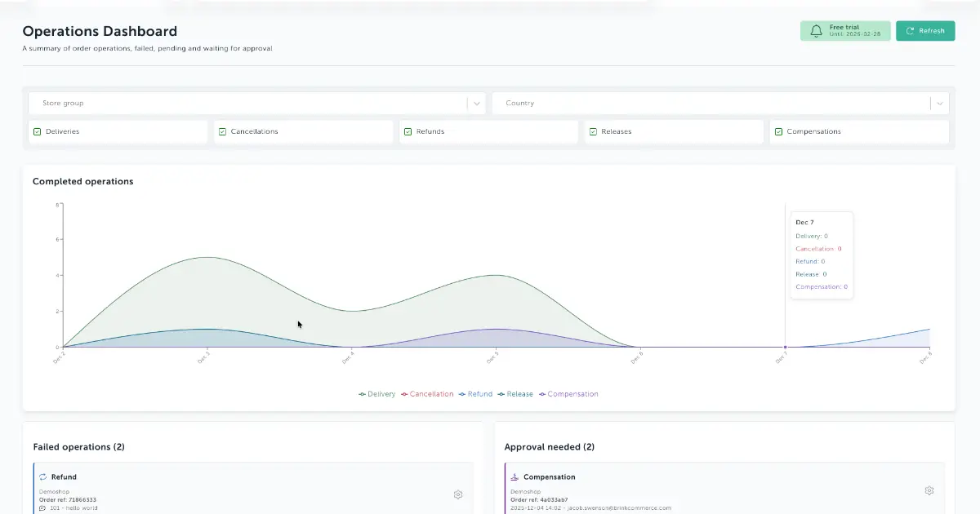Click the retry icon on the failed Refund card
This screenshot has width=980, height=514.
pos(42,476)
